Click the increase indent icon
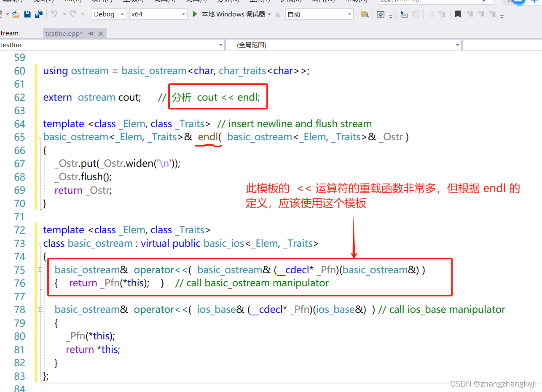The width and height of the screenshot is (542, 392). 442,14
